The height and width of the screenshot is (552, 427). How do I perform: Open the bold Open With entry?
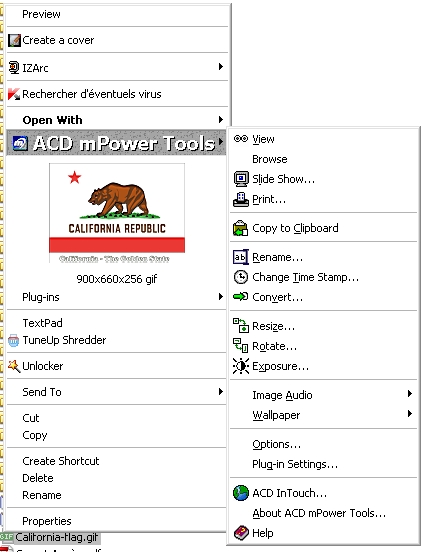pos(117,120)
